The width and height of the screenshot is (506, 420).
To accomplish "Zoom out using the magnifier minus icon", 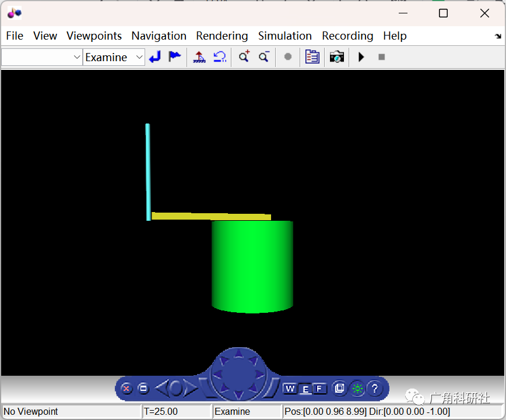I will (263, 57).
